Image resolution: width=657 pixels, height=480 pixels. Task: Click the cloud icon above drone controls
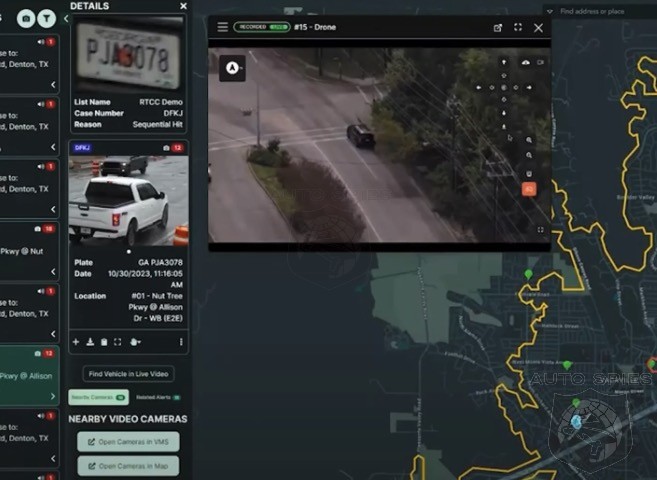(x=525, y=62)
